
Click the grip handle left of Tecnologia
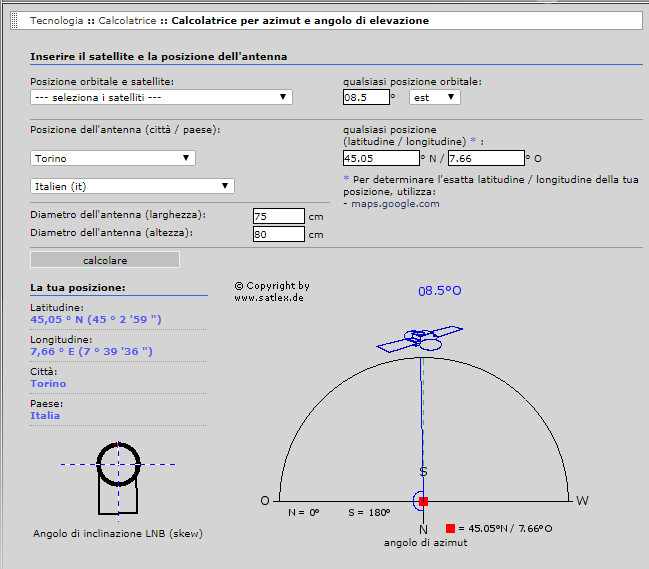pyautogui.click(x=15, y=20)
